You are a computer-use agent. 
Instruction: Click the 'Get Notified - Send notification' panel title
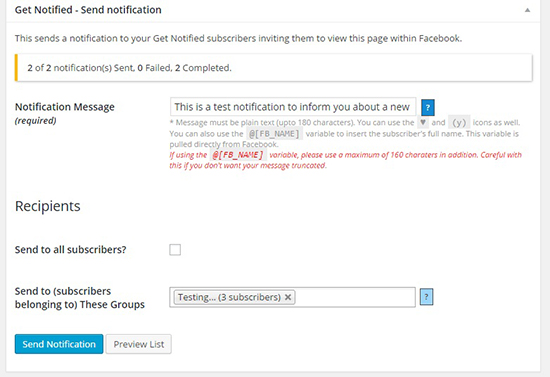88,10
